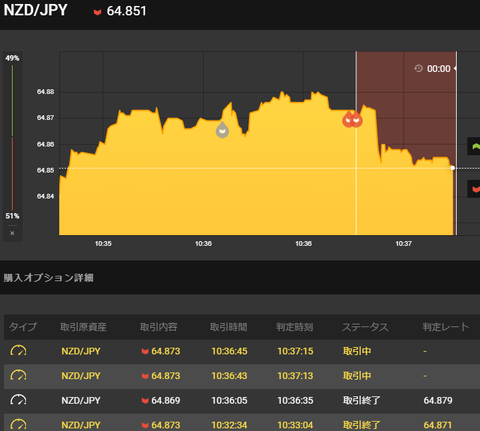This screenshot has height=431, width=480.
Task: Click 取引中 status in 10:36:45 row
Action: pyautogui.click(x=357, y=351)
